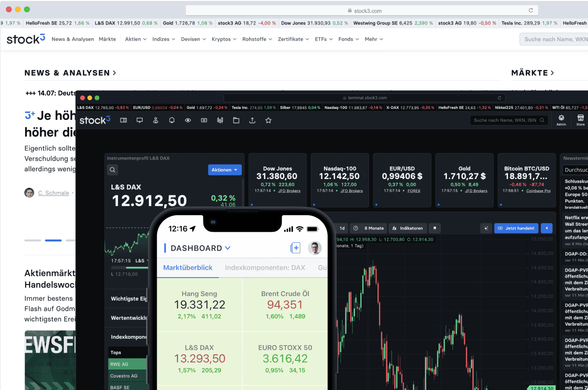Open the MÄRKTE heading link

pos(533,73)
